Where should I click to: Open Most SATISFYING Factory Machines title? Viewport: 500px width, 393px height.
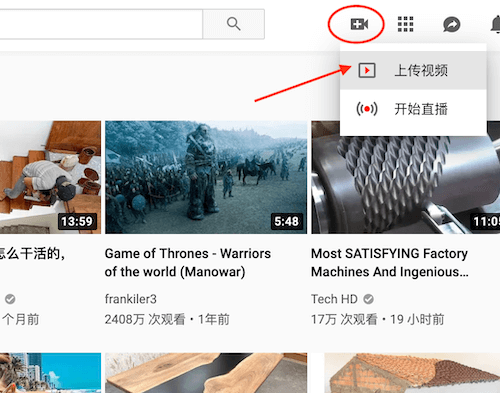390,263
